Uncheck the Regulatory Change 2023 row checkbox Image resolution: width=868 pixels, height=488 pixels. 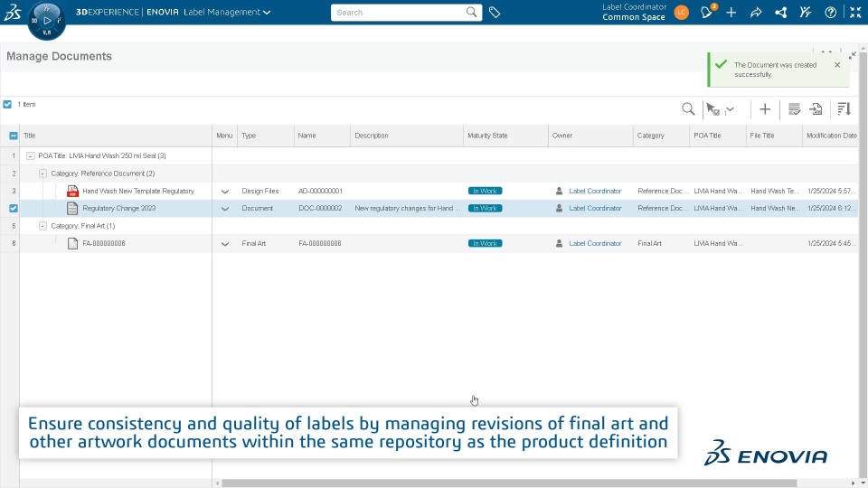click(x=13, y=208)
